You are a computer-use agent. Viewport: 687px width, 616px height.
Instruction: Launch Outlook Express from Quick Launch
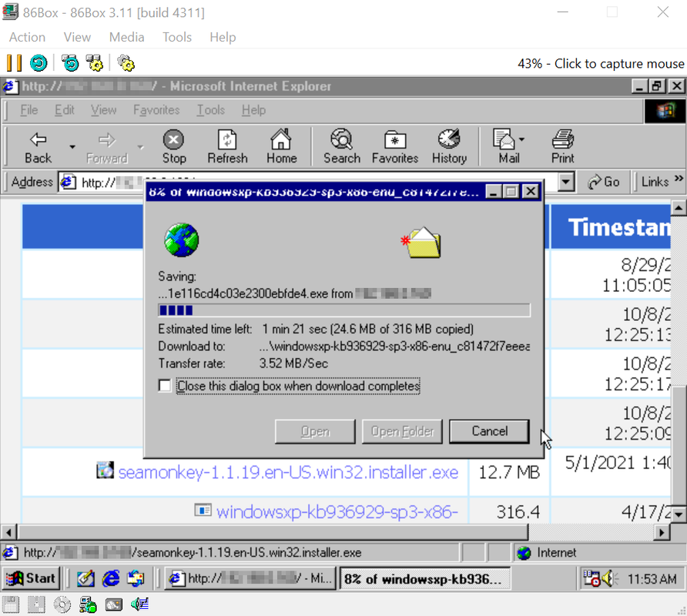136,579
